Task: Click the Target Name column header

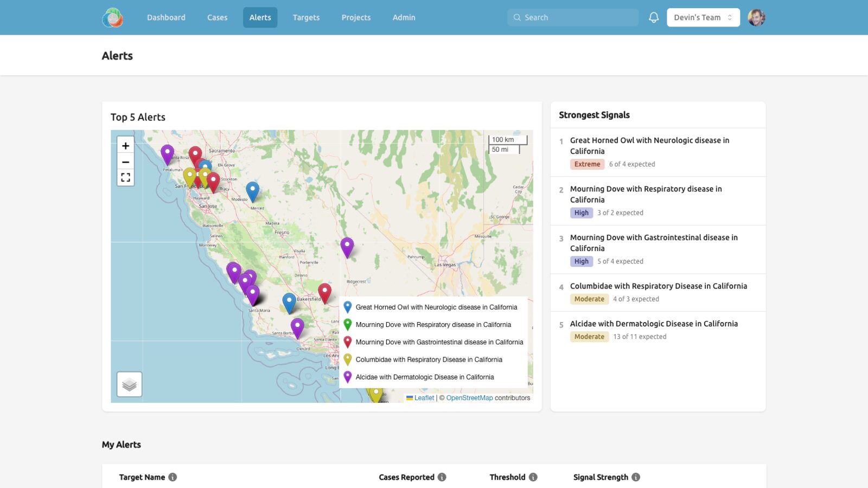Action: (x=142, y=477)
